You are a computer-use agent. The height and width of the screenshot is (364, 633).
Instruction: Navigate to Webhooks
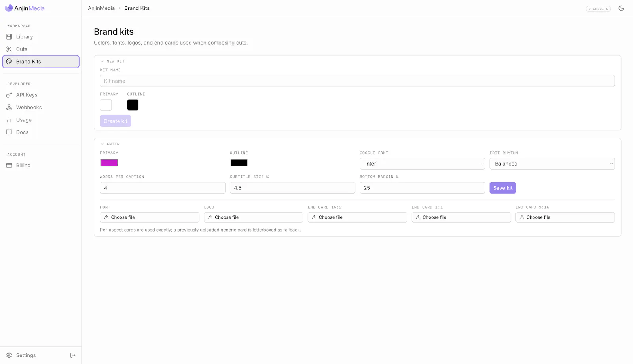click(x=41, y=108)
